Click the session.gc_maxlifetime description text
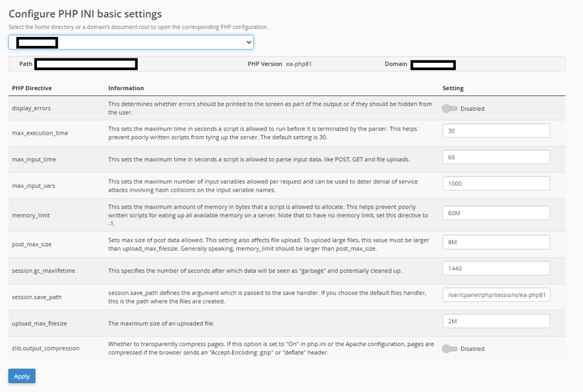Image resolution: width=583 pixels, height=392 pixels. (255, 271)
